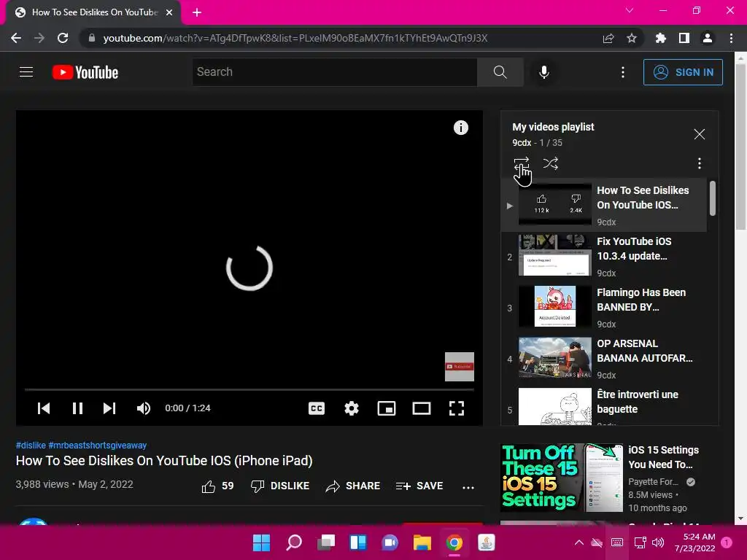
Task: Open tab search chevron
Action: click(x=630, y=10)
